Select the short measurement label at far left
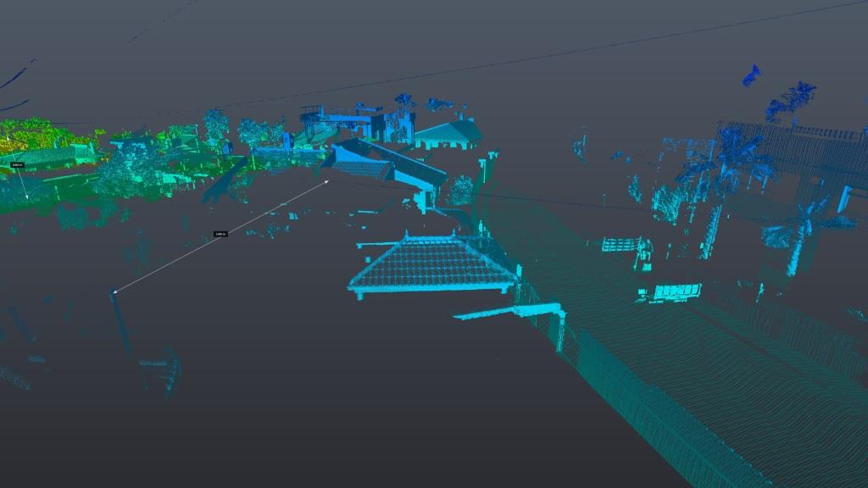 pyautogui.click(x=17, y=164)
